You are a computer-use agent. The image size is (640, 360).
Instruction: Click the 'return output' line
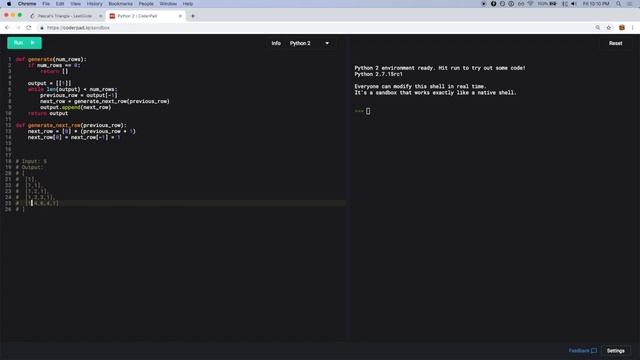pos(48,113)
